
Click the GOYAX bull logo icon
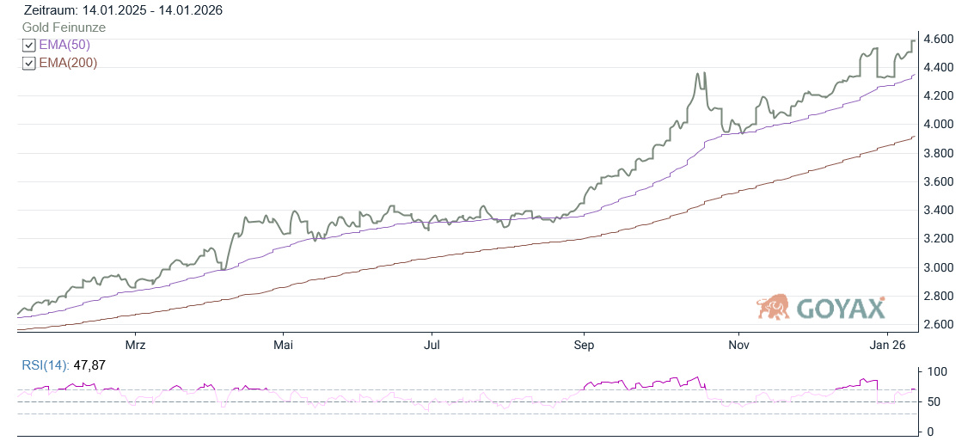[773, 307]
